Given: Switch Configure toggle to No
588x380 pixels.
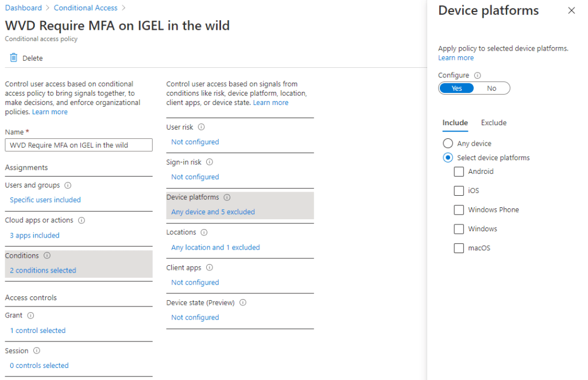Looking at the screenshot, I should pos(492,88).
